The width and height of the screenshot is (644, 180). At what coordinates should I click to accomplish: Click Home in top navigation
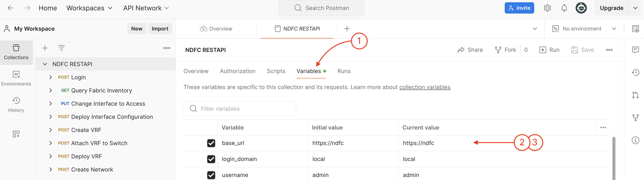point(48,8)
